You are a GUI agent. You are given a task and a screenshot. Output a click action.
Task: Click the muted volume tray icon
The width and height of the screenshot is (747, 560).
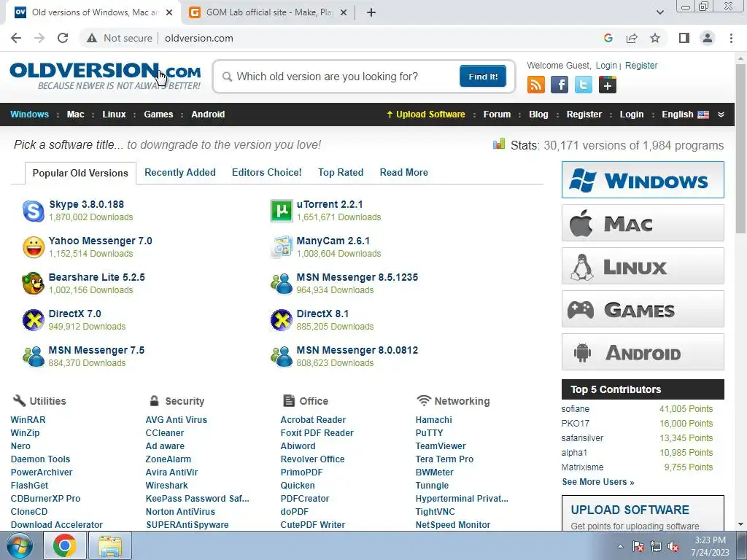(673, 546)
